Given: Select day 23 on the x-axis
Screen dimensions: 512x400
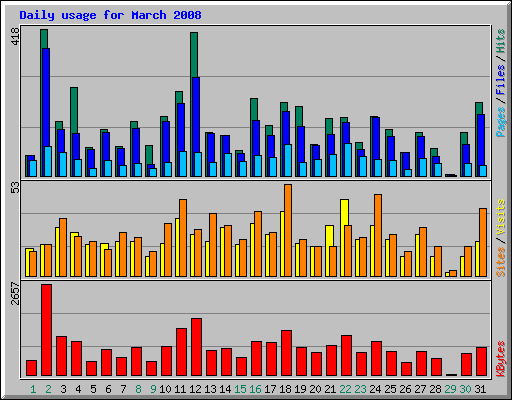Looking at the screenshot, I should [360, 389].
